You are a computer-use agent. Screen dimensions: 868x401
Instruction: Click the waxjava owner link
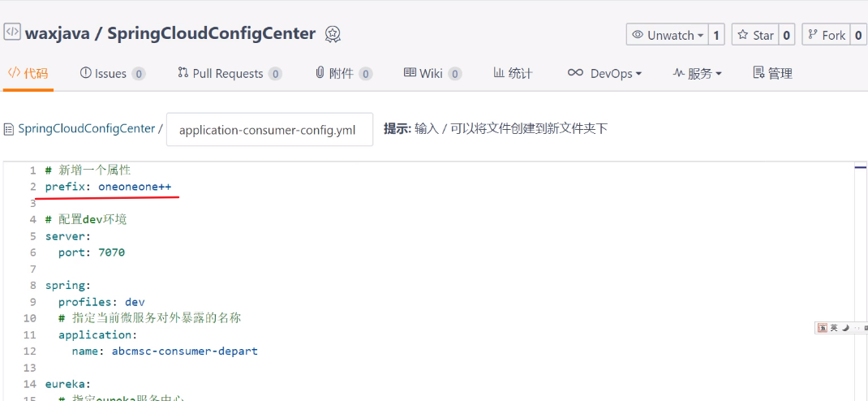tap(56, 33)
